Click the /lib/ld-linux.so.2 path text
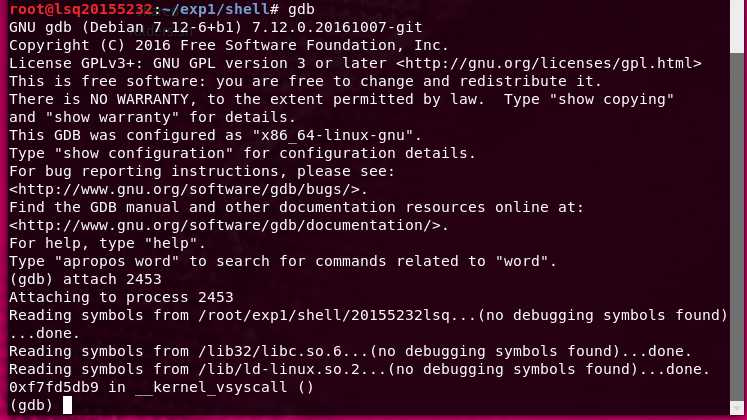 tap(279, 370)
